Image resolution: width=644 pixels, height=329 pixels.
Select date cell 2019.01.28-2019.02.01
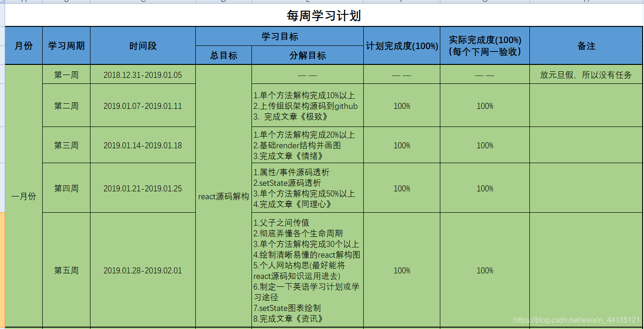[x=143, y=270]
